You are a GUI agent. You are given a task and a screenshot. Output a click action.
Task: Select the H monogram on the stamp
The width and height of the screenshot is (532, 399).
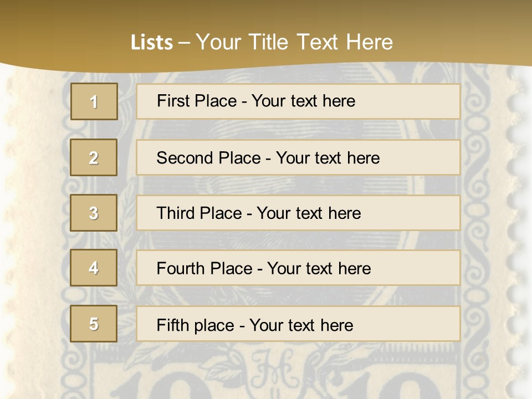[x=268, y=372]
